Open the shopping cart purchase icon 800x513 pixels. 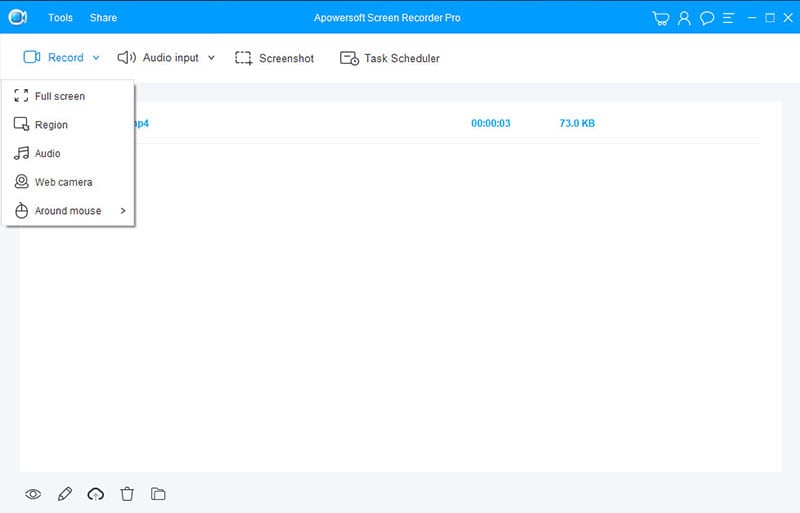click(x=661, y=18)
